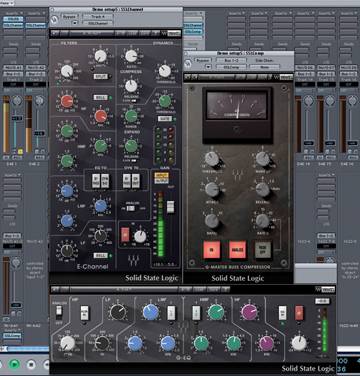Click the blue LMF gain knob on G-EQ
This screenshot has height=376, width=360.
click(x=151, y=312)
